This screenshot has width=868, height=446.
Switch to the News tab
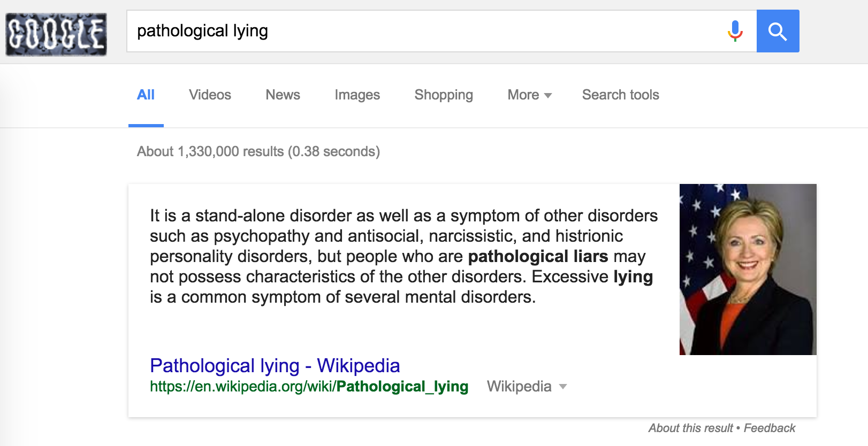pyautogui.click(x=283, y=95)
